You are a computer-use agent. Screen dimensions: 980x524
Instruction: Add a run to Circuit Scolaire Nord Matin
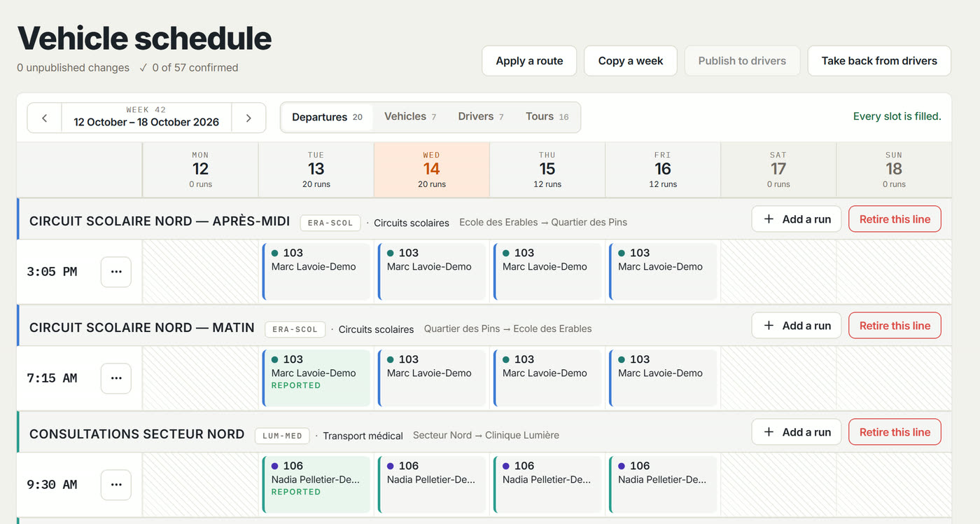pos(797,326)
